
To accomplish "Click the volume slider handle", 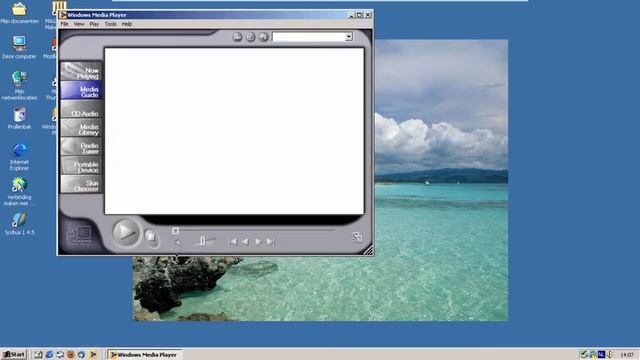I will tap(202, 242).
